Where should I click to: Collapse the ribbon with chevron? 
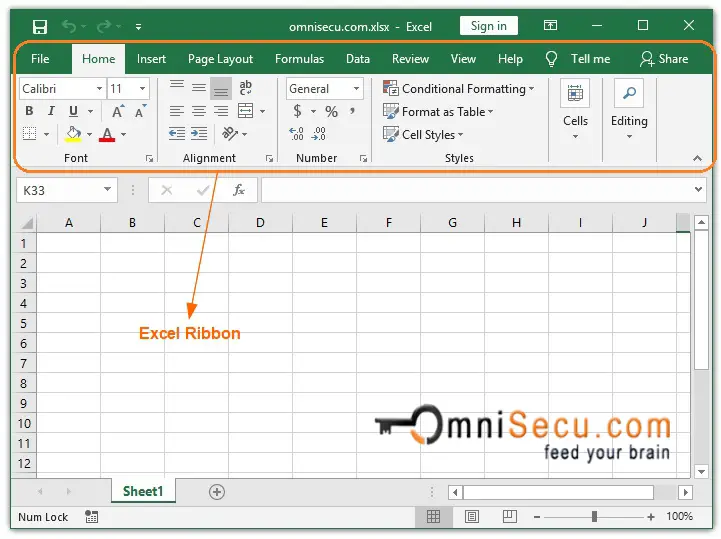[698, 158]
